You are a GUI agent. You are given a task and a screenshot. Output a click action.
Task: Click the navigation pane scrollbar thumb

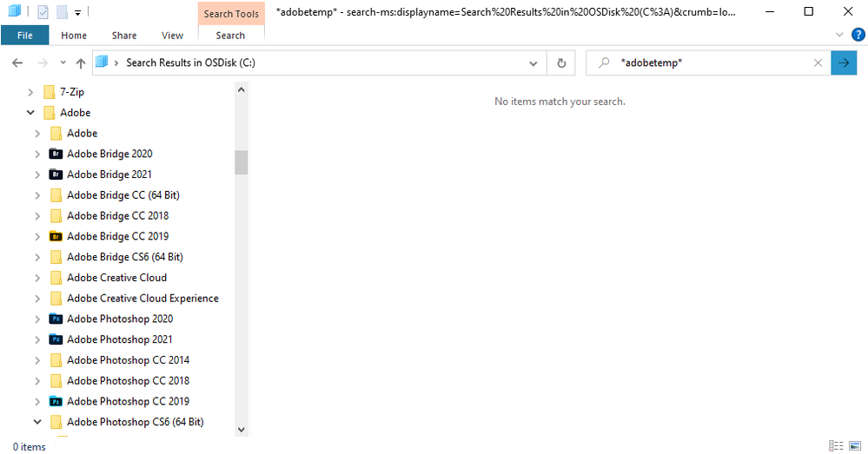(241, 162)
